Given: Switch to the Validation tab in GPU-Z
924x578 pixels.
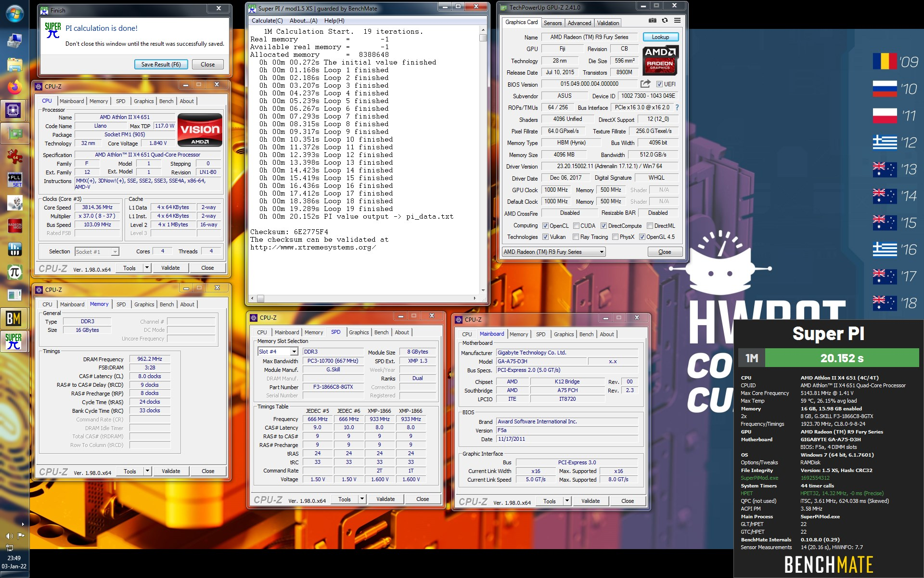Looking at the screenshot, I should tap(608, 23).
